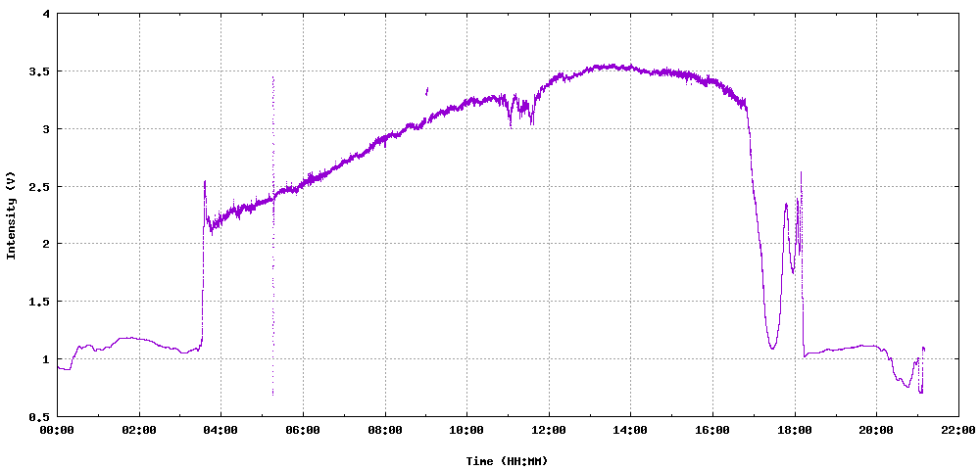Click the 22:00 time axis label

click(957, 430)
